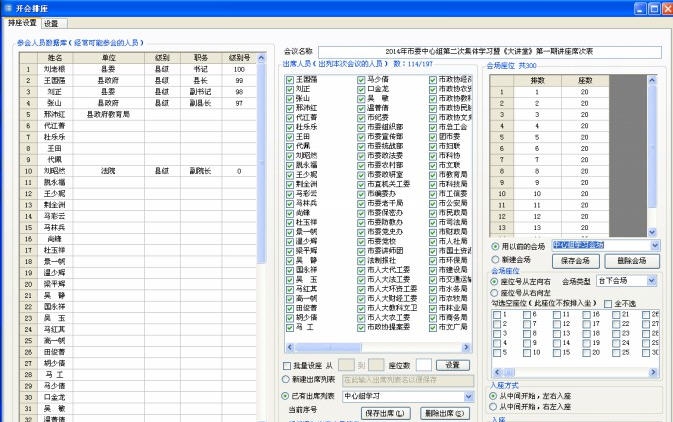Uncheck the 市环保局 checkbox

tap(433, 261)
